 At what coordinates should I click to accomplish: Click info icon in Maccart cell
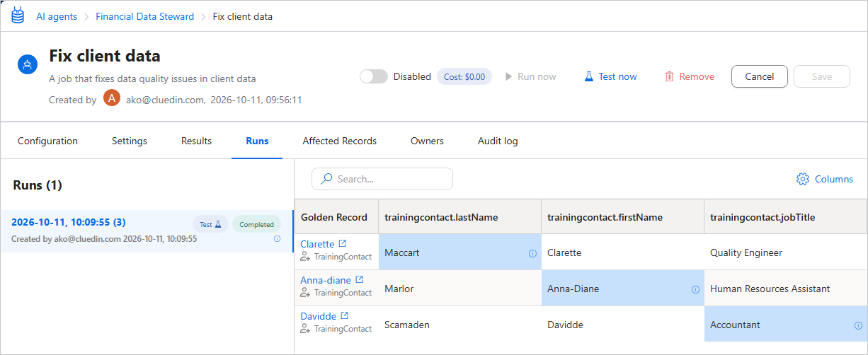click(532, 253)
